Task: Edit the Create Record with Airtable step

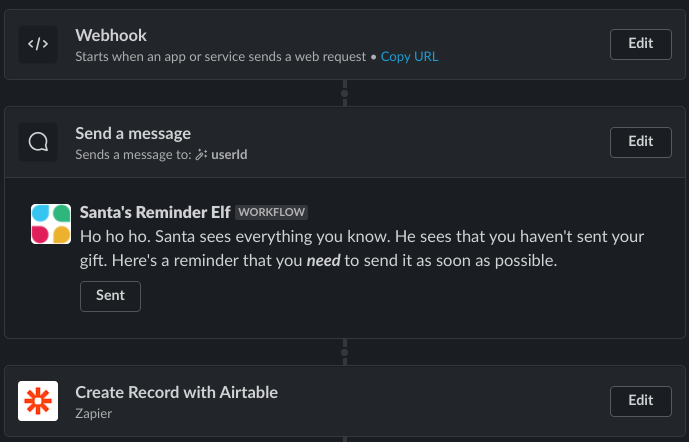Action: 640,401
